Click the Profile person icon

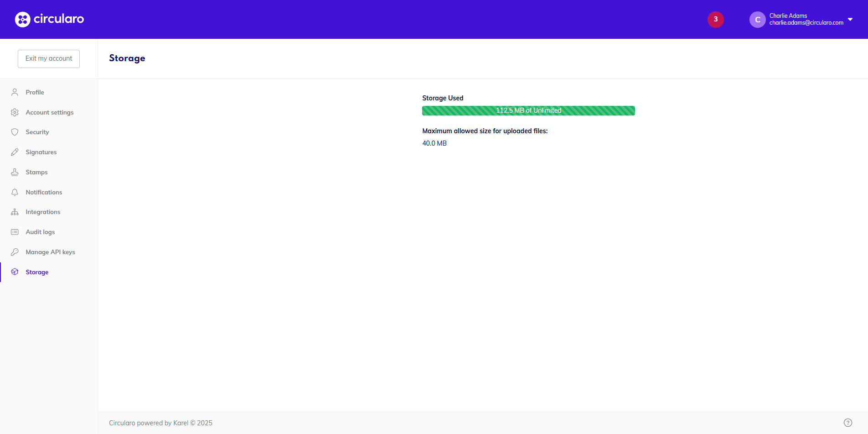(x=15, y=92)
